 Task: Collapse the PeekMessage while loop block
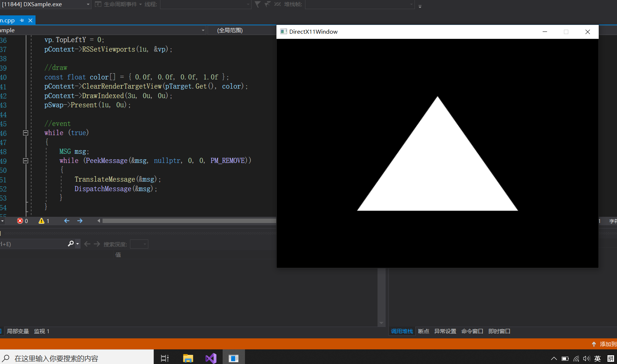26,161
